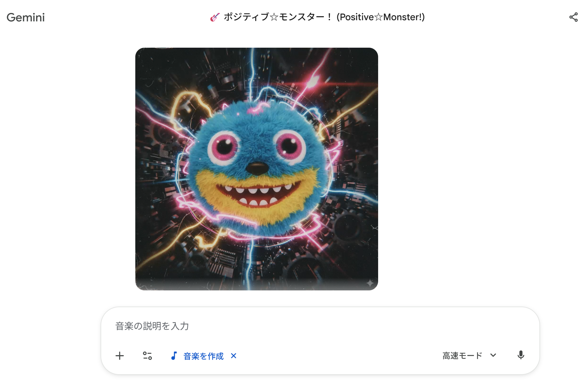Click the Gemini logo
Screen dimensions: 588x382
(25, 17)
